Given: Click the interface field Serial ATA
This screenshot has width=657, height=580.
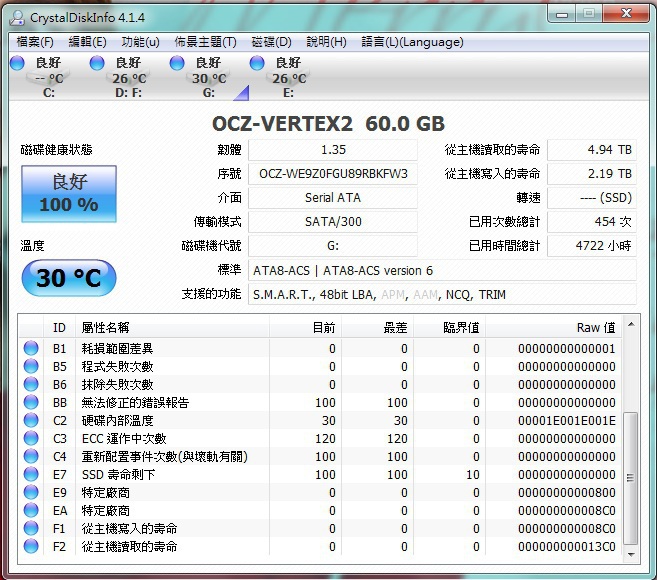Looking at the screenshot, I should pos(333,197).
